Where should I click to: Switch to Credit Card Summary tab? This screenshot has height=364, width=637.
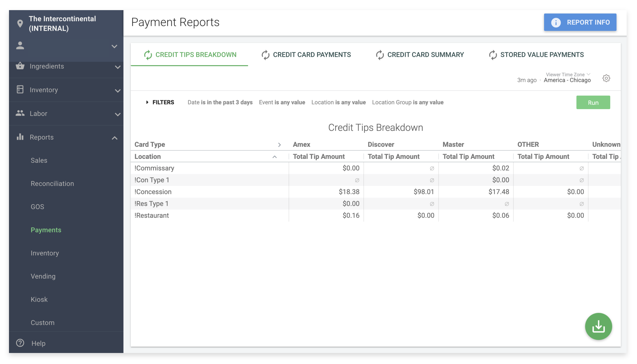(420, 54)
